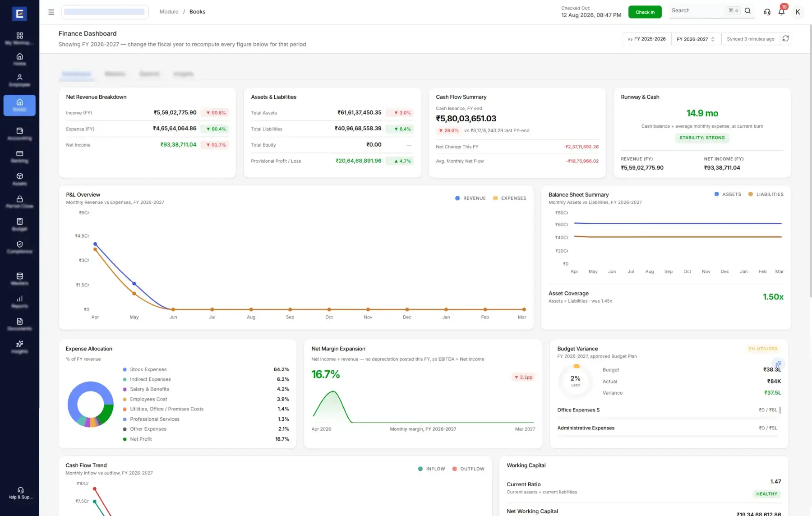This screenshot has width=812, height=516.
Task: Toggle the OUTFLOW legend in Cash Flow Trend
Action: (468, 469)
